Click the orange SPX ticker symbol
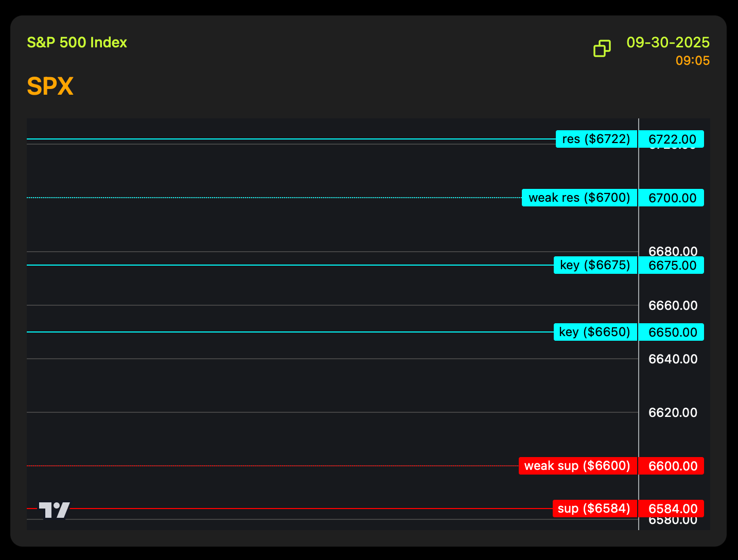 [50, 86]
